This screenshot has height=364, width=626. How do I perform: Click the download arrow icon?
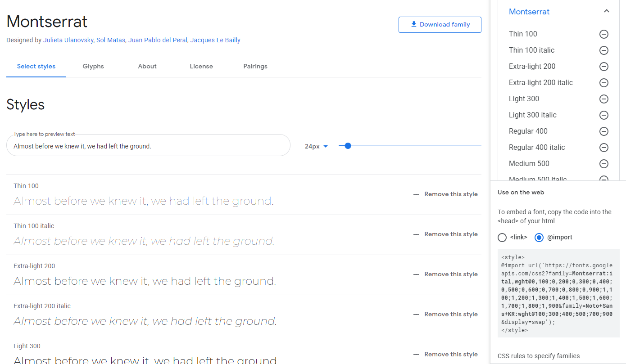point(414,25)
